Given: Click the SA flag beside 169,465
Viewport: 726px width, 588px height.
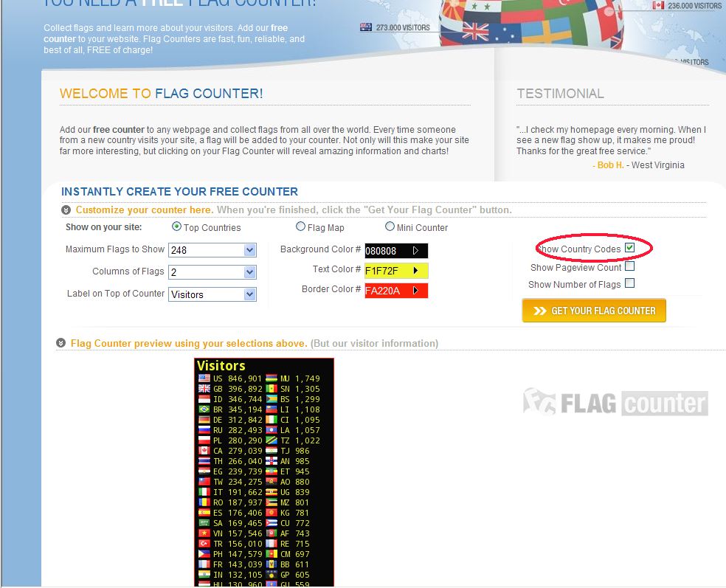Looking at the screenshot, I should [204, 523].
